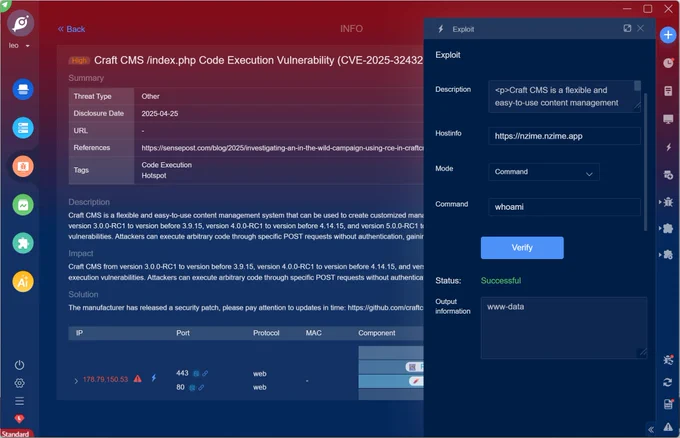Open the clock history icon on right
This screenshot has width=680, height=438.
[668, 63]
